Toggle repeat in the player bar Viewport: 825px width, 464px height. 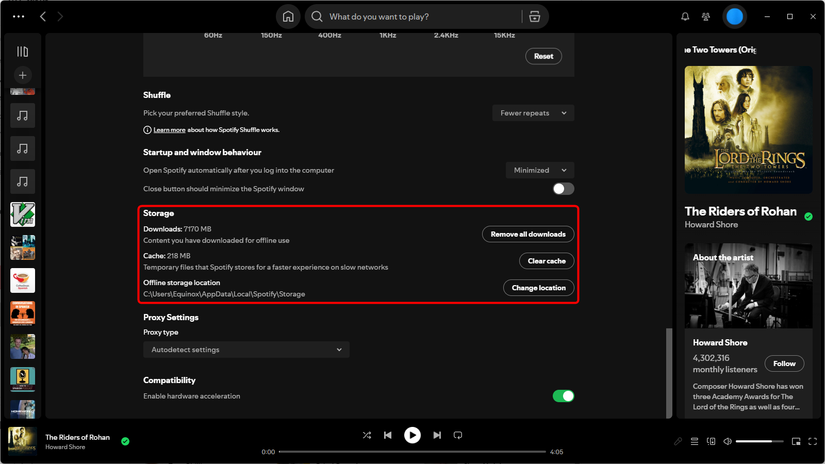point(458,435)
